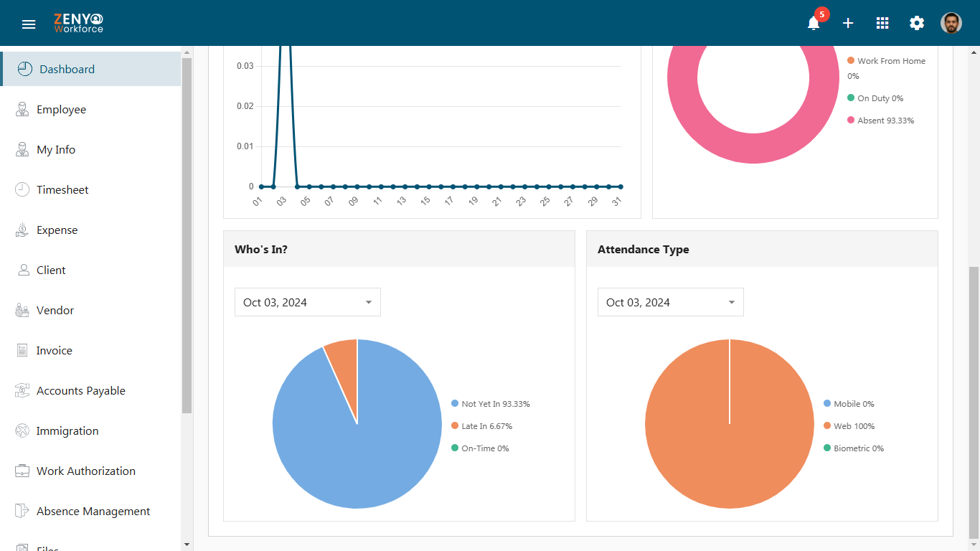Click the Attendance Type card heading
980x551 pixels.
644,250
